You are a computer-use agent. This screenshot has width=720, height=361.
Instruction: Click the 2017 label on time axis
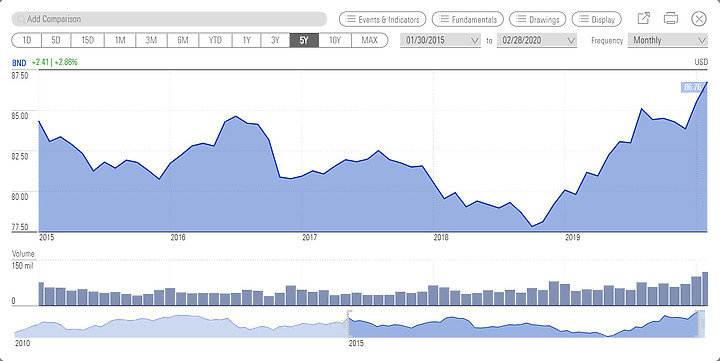coord(309,237)
